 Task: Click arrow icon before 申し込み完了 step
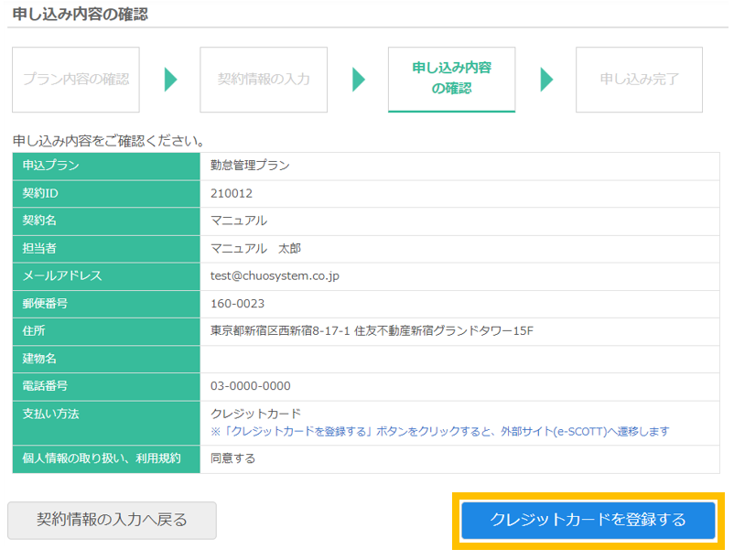pyautogui.click(x=546, y=80)
